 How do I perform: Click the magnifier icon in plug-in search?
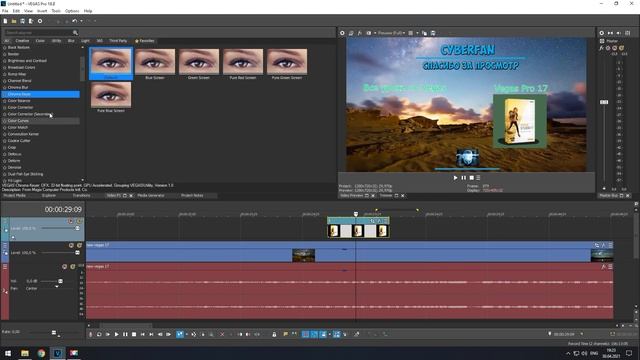[75, 32]
